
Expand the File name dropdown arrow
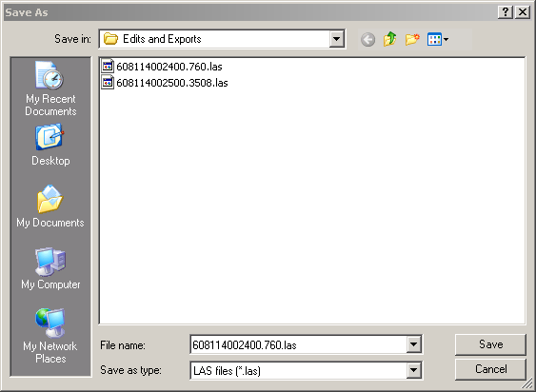tap(413, 344)
